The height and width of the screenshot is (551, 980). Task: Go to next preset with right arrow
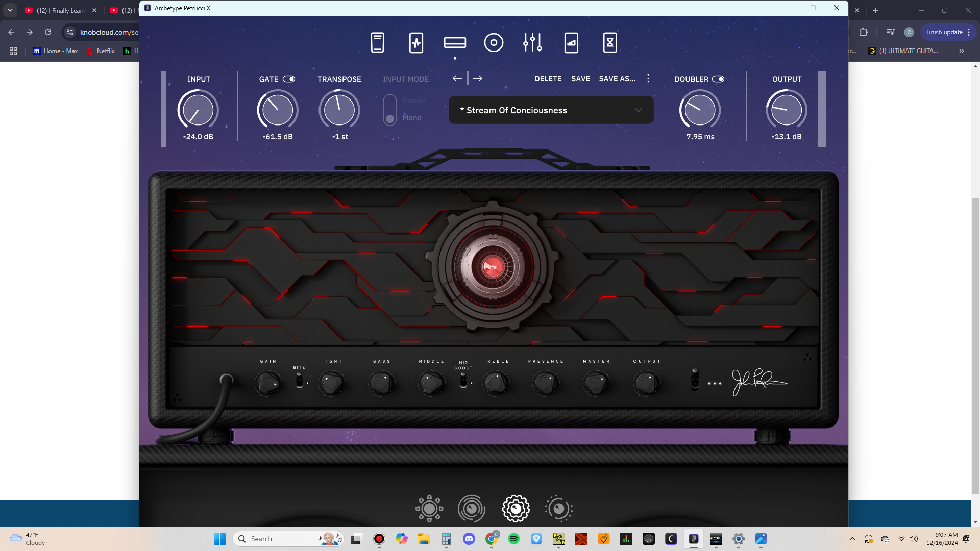[x=478, y=78]
